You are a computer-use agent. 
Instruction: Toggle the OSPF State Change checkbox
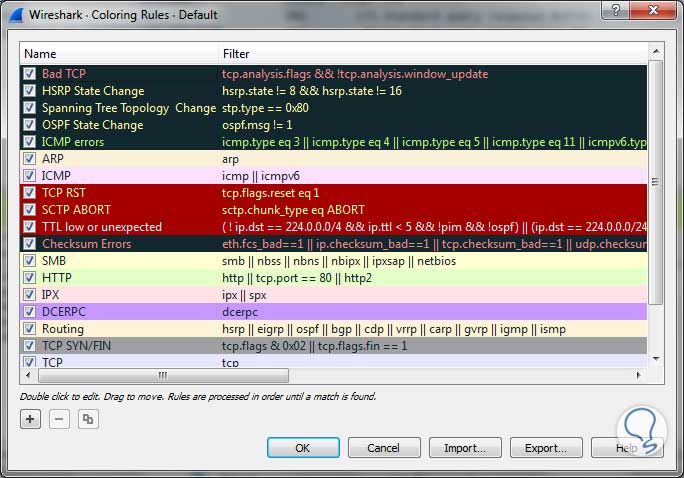coord(29,125)
